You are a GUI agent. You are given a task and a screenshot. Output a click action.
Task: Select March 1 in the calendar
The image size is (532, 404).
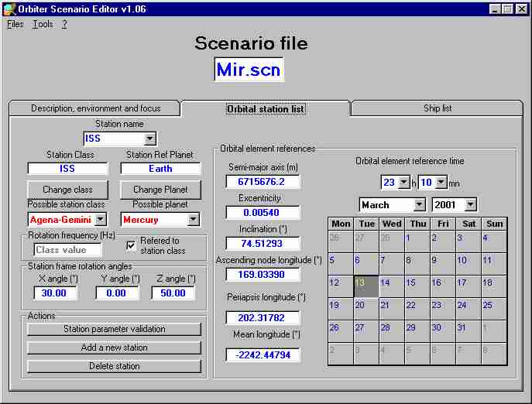point(417,241)
